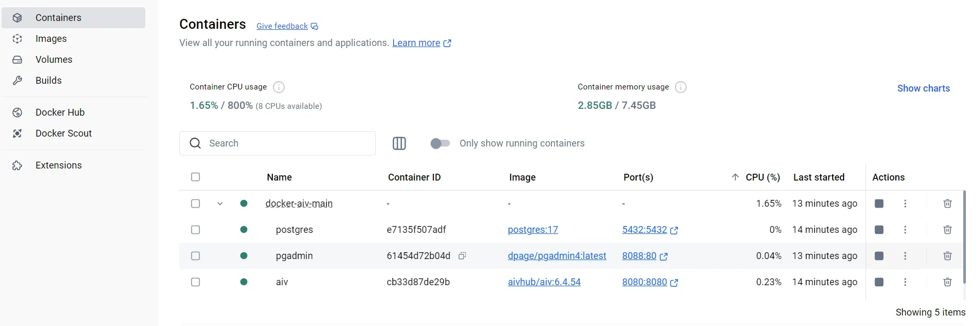Stop the docker-aiv-main stack
The height and width of the screenshot is (326, 980).
pyautogui.click(x=879, y=204)
